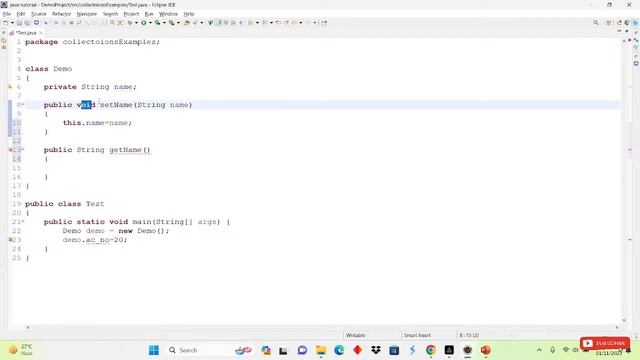The height and width of the screenshot is (360, 640).
Task: Open PowerPoint from the taskbar
Action: pyautogui.click(x=486, y=350)
